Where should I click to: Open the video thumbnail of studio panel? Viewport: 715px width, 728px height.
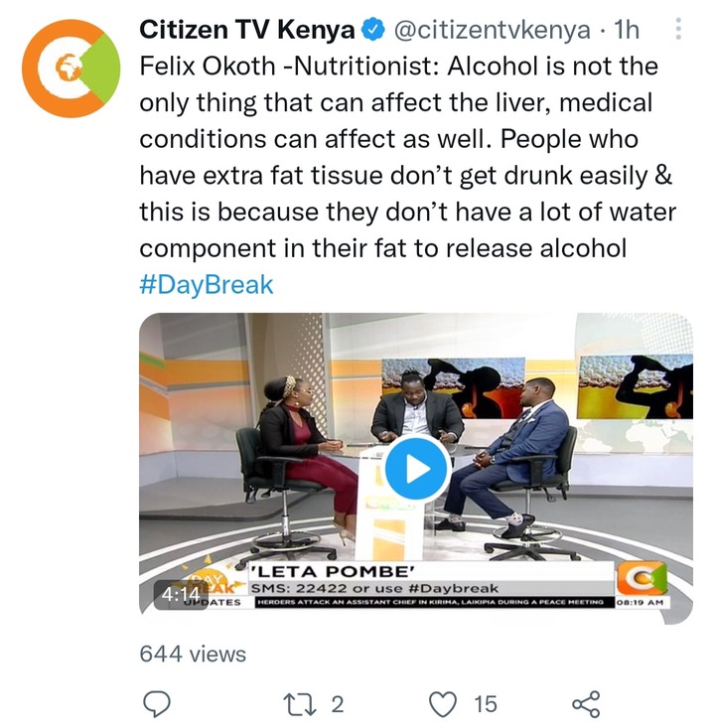pos(416,468)
